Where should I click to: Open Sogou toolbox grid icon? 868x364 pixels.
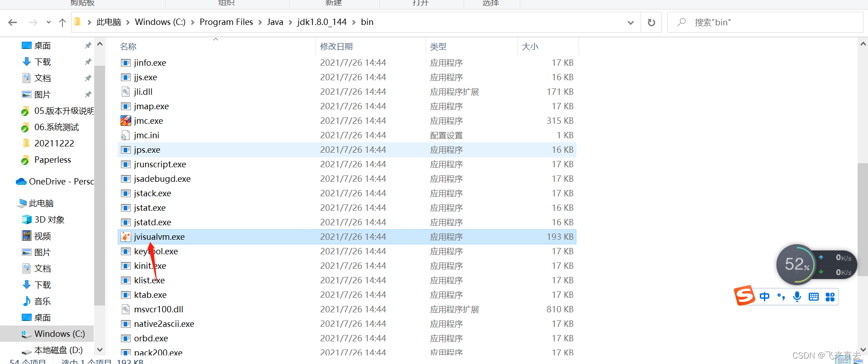[830, 297]
